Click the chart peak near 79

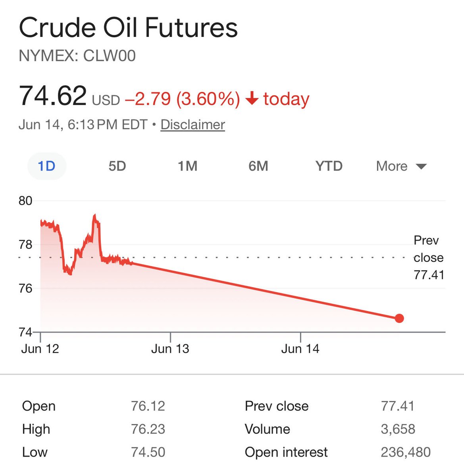pos(94,216)
